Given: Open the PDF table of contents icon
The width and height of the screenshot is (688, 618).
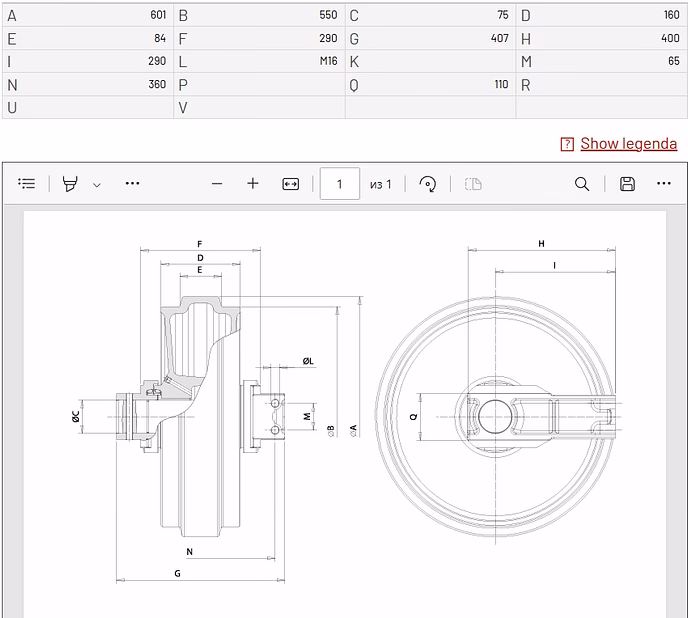Looking at the screenshot, I should pyautogui.click(x=27, y=183).
